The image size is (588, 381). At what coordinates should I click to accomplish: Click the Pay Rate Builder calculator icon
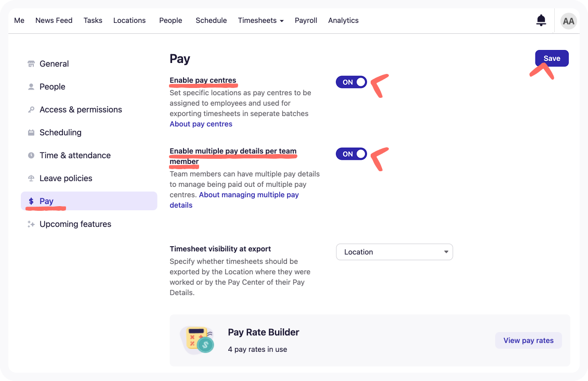tap(197, 339)
